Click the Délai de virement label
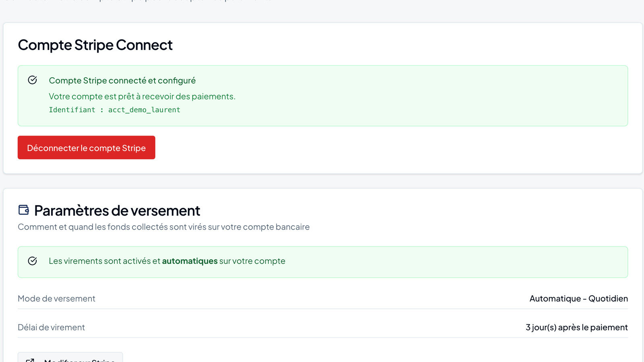The width and height of the screenshot is (644, 362). pos(51,327)
